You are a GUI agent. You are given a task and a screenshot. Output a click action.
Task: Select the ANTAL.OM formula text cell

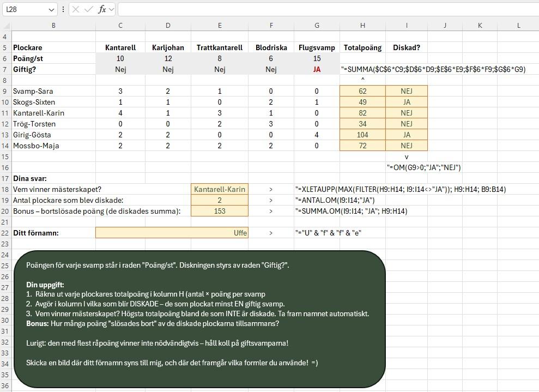[x=335, y=200]
